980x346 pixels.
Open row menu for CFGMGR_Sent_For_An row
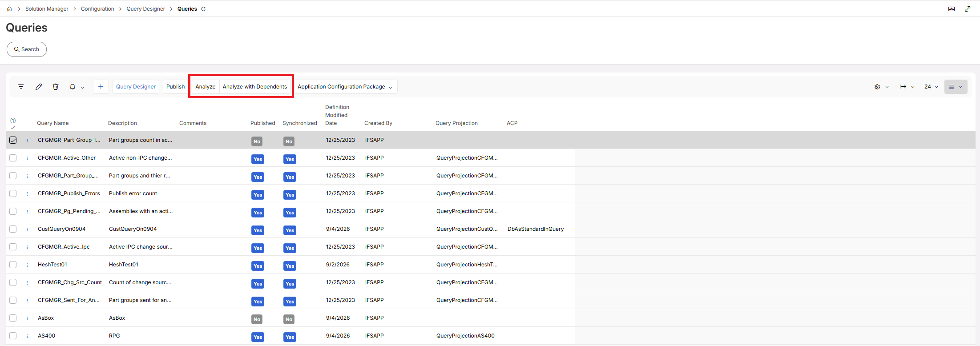click(x=27, y=300)
